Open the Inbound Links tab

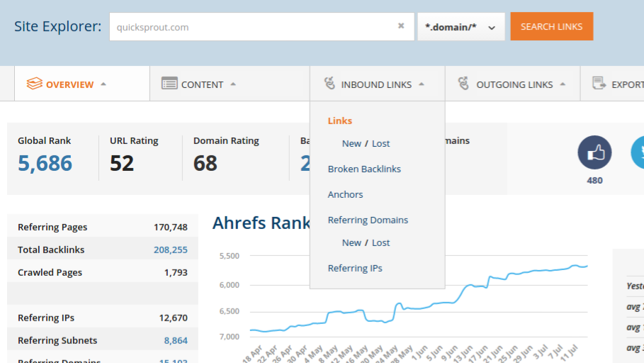coord(378,84)
